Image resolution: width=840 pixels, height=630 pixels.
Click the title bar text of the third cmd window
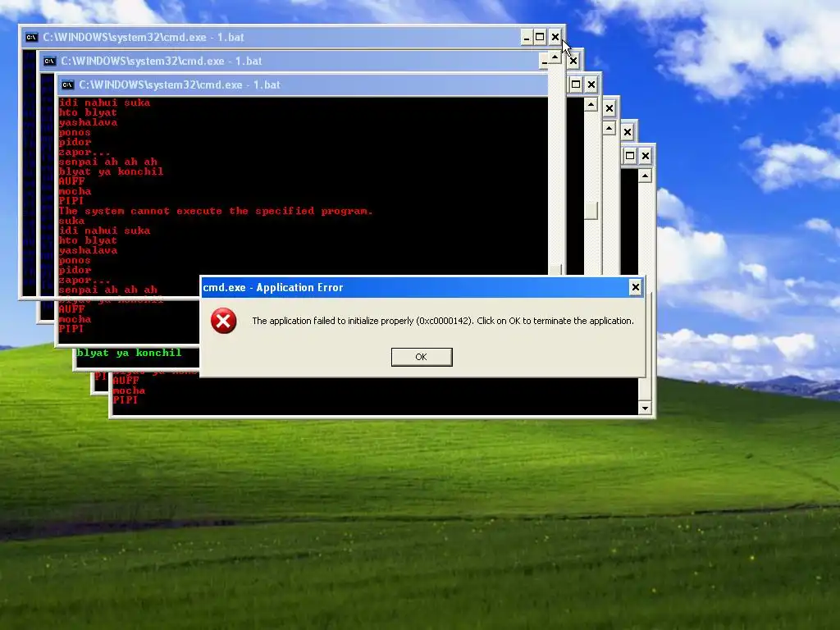[x=180, y=84]
